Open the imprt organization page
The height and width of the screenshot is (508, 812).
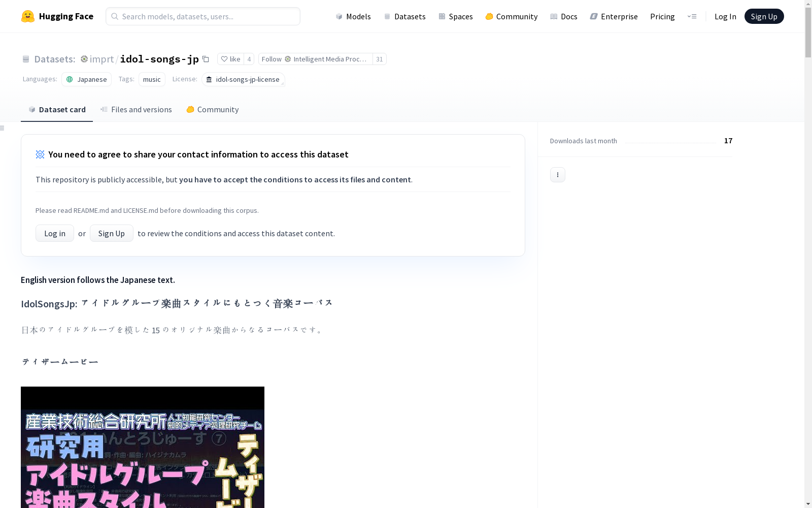click(x=101, y=59)
